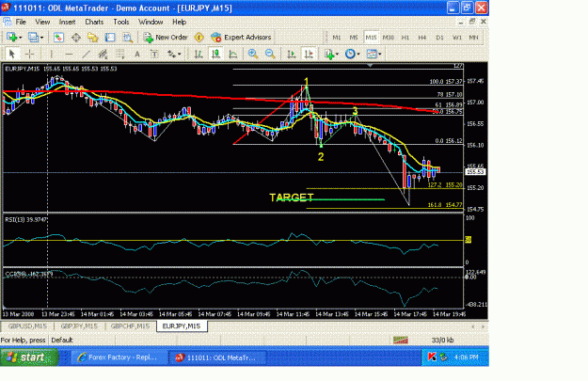Toggle Expert Advisors on or off

pyautogui.click(x=241, y=37)
